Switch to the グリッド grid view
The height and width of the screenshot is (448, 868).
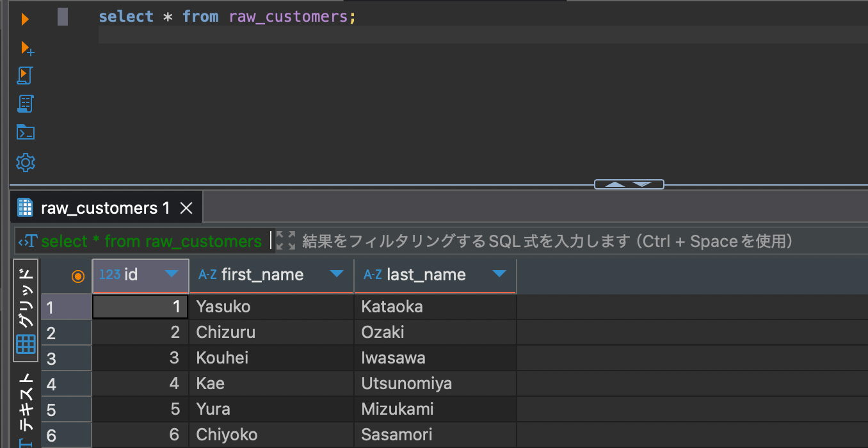[x=26, y=310]
